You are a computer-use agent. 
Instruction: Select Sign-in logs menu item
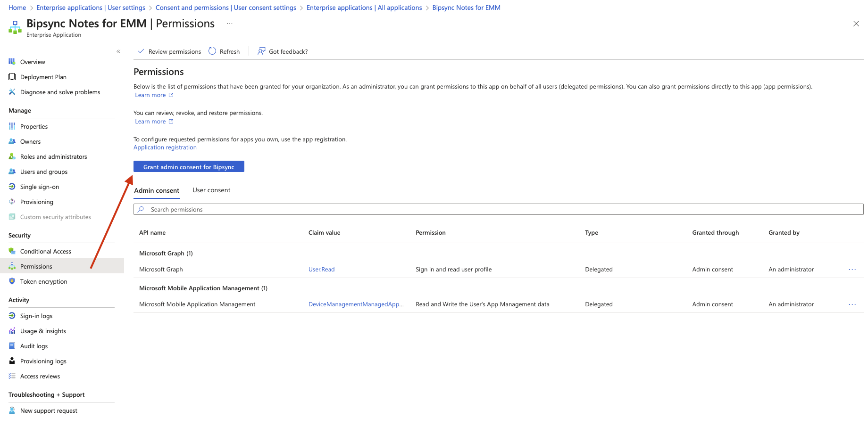click(36, 316)
